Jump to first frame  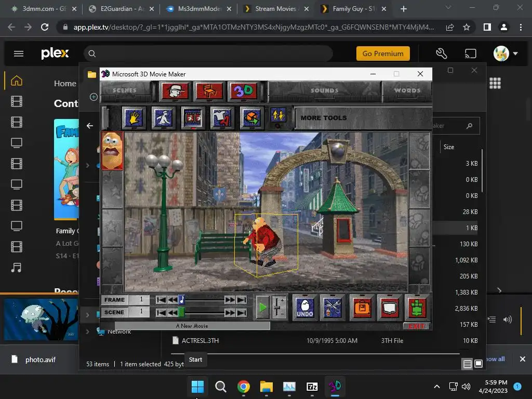click(x=161, y=300)
